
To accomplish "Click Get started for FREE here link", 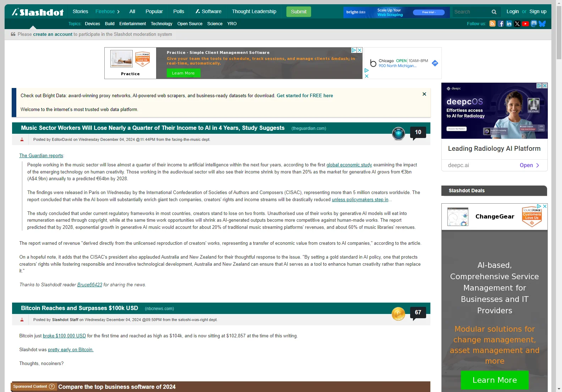I will (x=305, y=96).
